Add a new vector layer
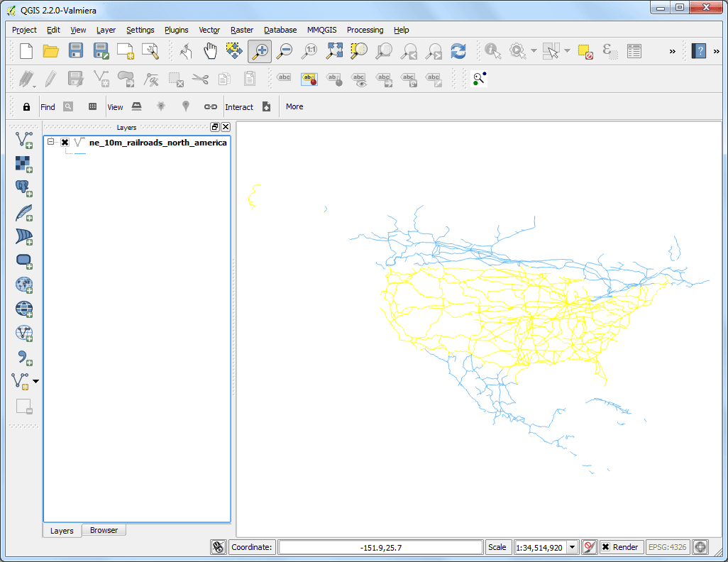The height and width of the screenshot is (562, 728). click(23, 140)
